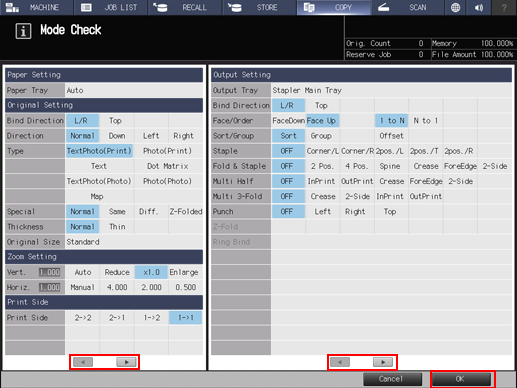Select 1->2 print side
This screenshot has width=517, height=388.
[151, 318]
